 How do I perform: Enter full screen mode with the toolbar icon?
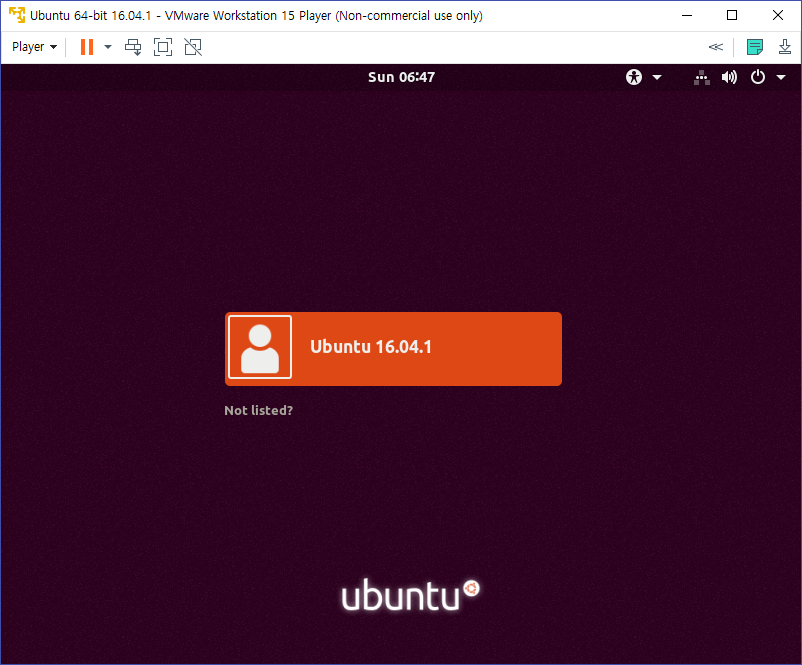pyautogui.click(x=163, y=47)
